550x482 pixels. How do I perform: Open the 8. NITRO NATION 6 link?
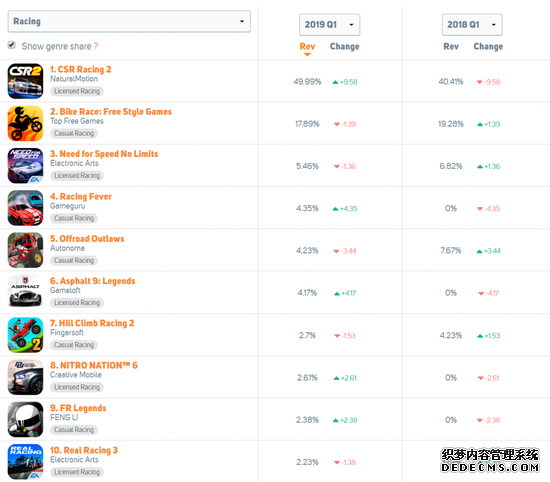coord(94,366)
